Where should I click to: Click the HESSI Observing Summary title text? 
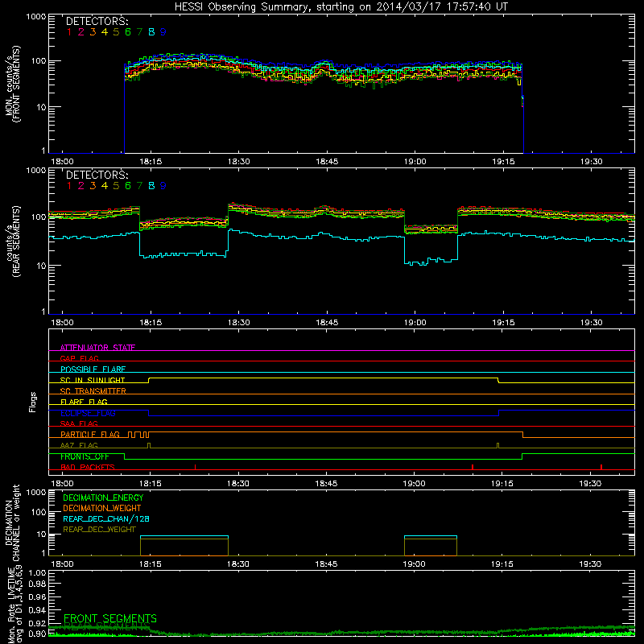341,6
